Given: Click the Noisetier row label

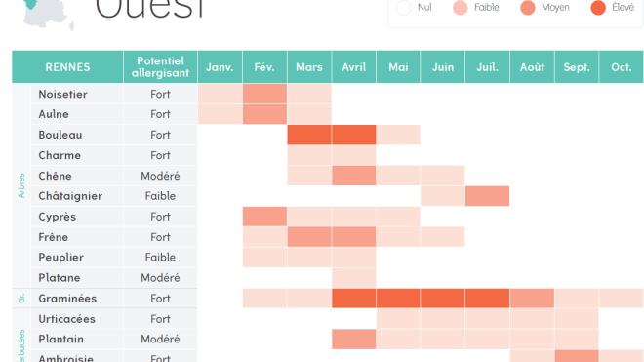Looking at the screenshot, I should coord(62,94).
